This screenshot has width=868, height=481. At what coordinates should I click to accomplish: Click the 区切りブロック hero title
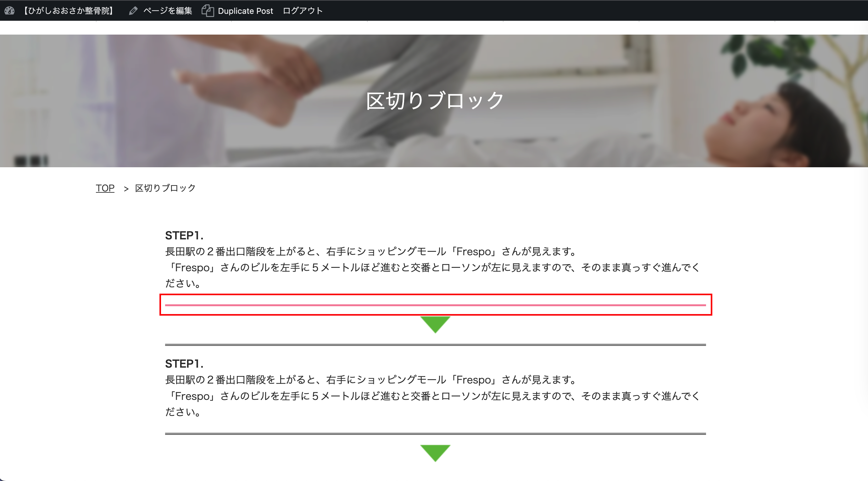(434, 100)
